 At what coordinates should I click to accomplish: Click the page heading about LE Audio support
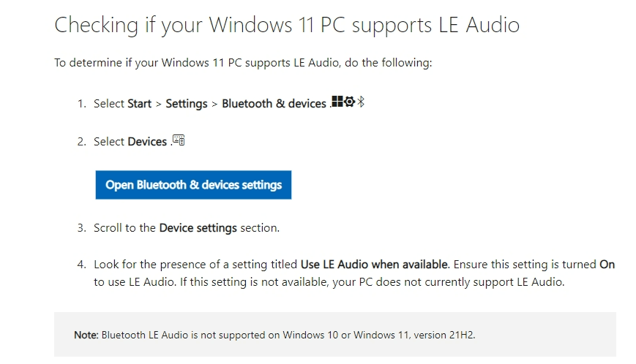pyautogui.click(x=287, y=25)
